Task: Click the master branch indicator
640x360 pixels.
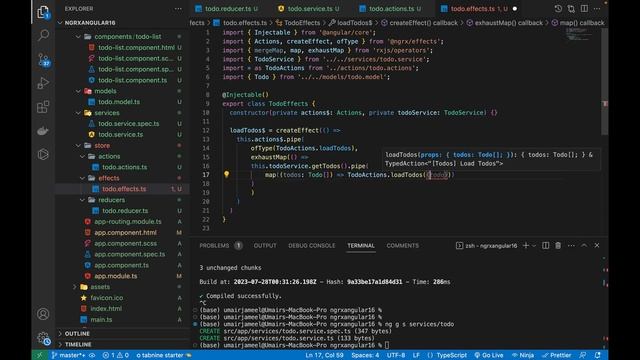Action: (69, 355)
